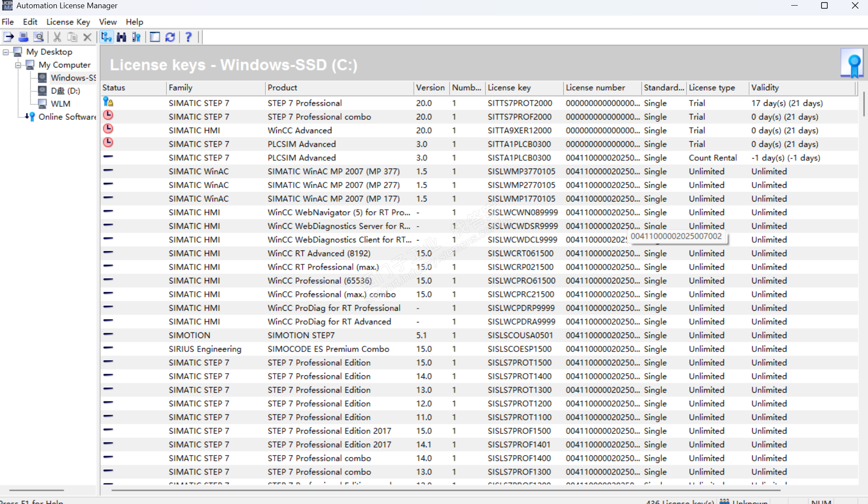Screen dimensions: 868x504
Task: Collapse the My Desktop tree node
Action: pos(6,52)
